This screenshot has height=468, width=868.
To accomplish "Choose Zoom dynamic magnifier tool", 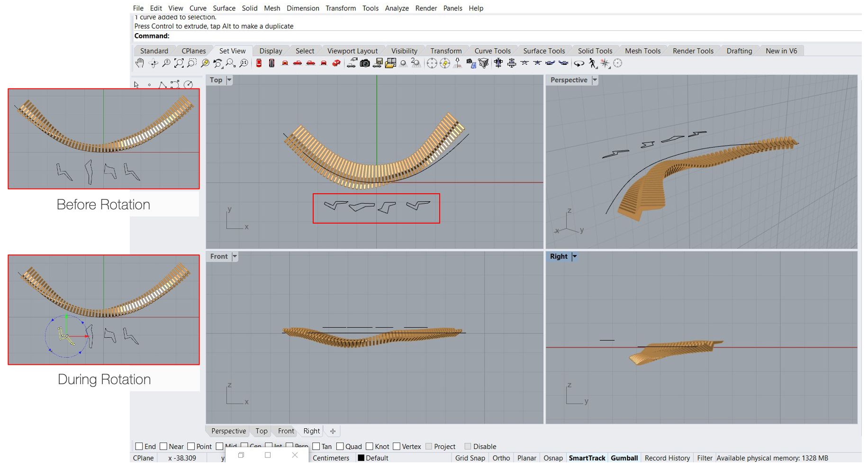I will coord(166,63).
